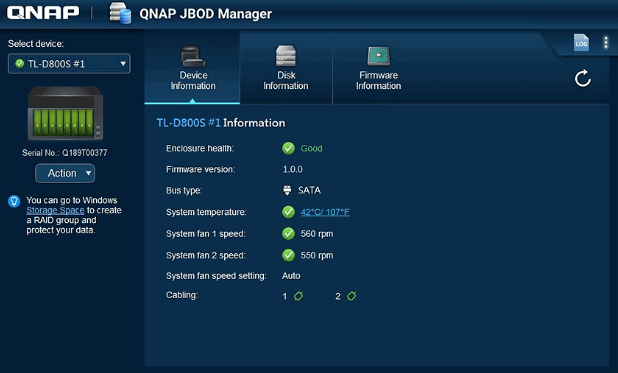The image size is (618, 373).
Task: Click the refresh arrow icon
Action: pos(583,78)
